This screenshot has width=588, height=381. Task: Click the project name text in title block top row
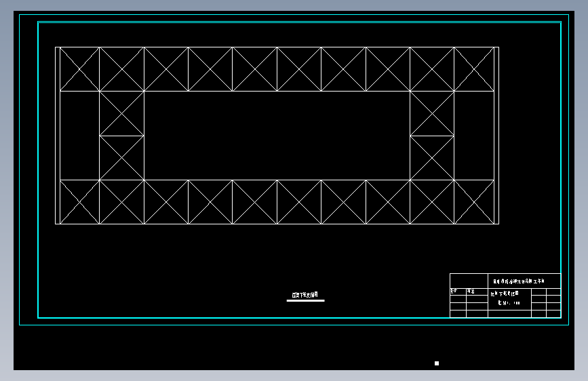pyautogui.click(x=519, y=281)
